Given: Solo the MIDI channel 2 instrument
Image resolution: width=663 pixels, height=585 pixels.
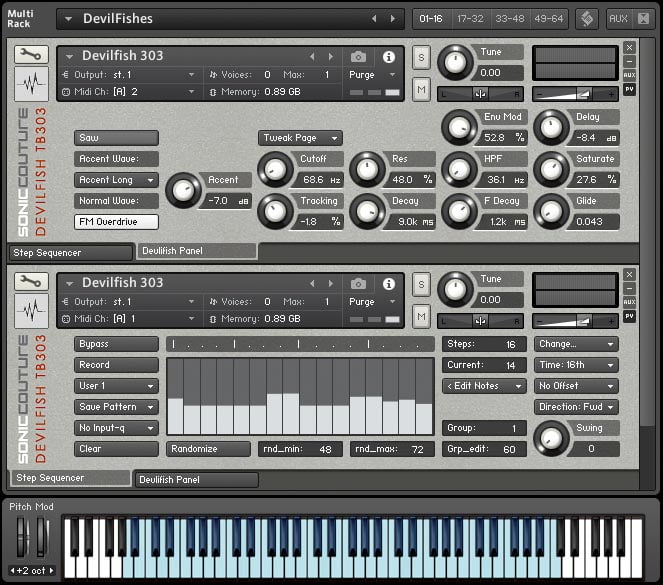Looking at the screenshot, I should [421, 57].
